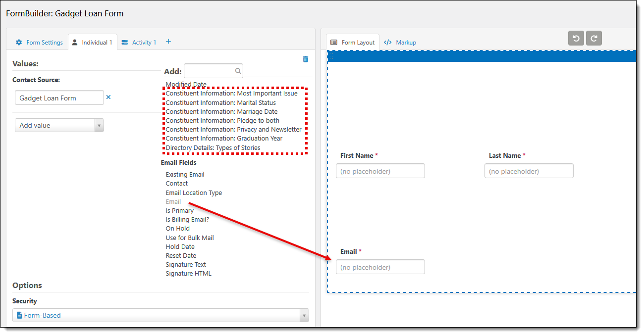The image size is (644, 335).
Task: Click the Add field search box
Action: [x=209, y=71]
